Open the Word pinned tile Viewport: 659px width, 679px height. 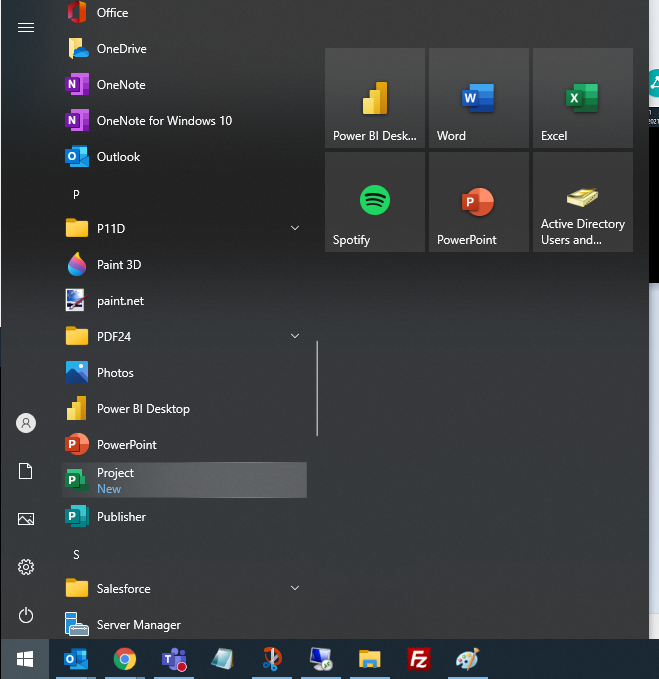click(x=478, y=98)
